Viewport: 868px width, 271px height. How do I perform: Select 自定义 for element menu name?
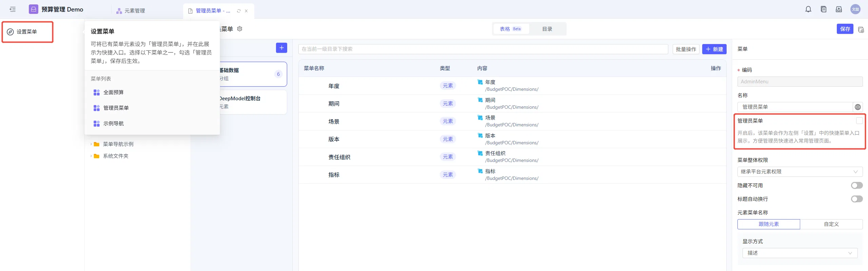[x=831, y=224]
